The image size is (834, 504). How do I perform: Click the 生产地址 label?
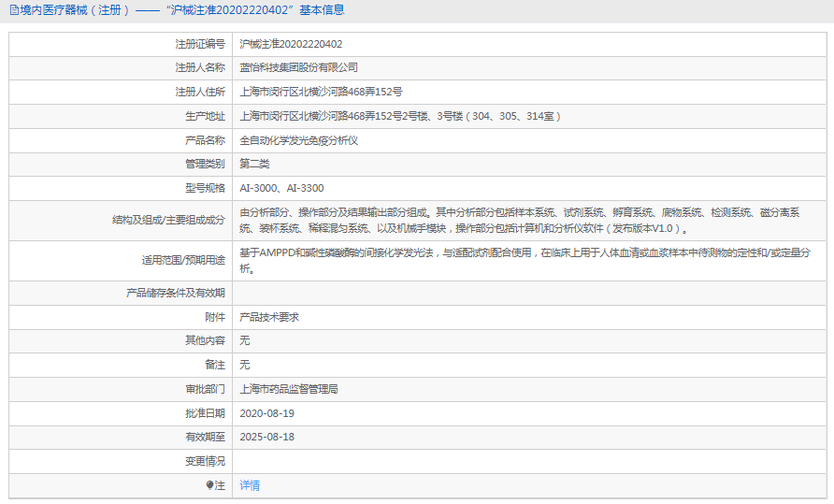(x=205, y=116)
